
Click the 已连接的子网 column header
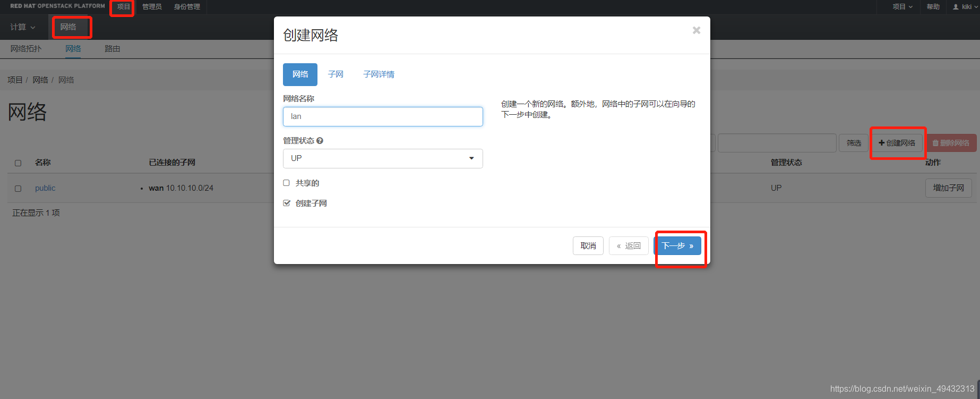(172, 163)
